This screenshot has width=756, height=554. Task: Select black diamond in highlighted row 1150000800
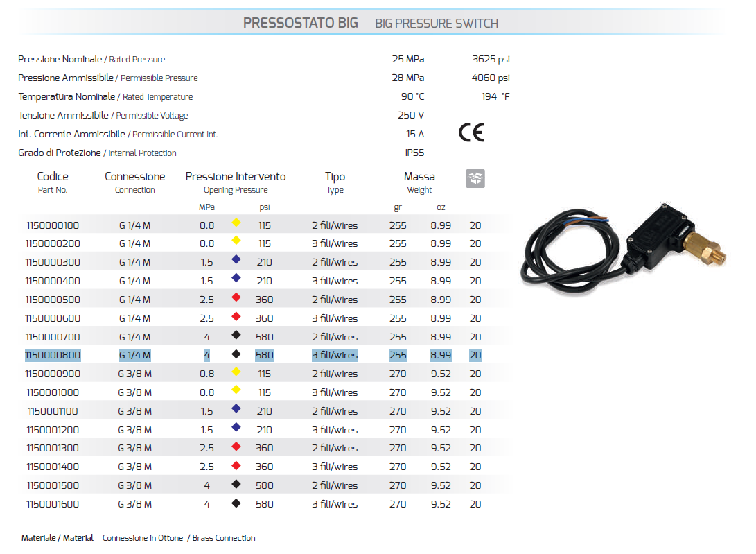236,354
